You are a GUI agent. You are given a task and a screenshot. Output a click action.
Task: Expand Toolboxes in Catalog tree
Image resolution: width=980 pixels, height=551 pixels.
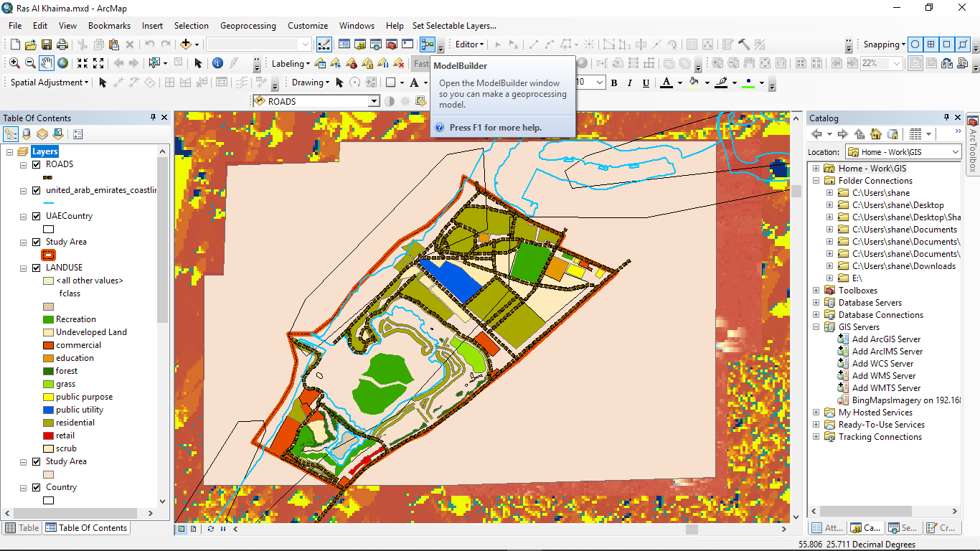pyautogui.click(x=816, y=291)
